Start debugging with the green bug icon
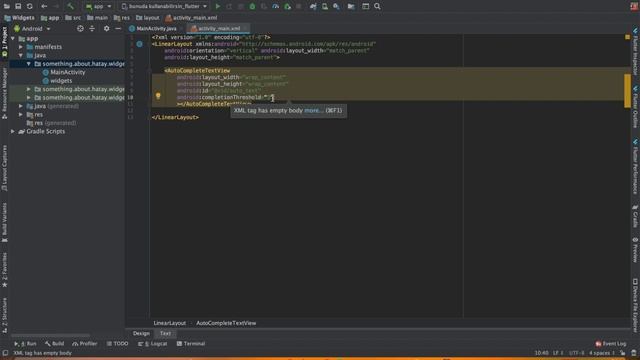Image resolution: width=640 pixels, height=360 pixels. [252, 6]
